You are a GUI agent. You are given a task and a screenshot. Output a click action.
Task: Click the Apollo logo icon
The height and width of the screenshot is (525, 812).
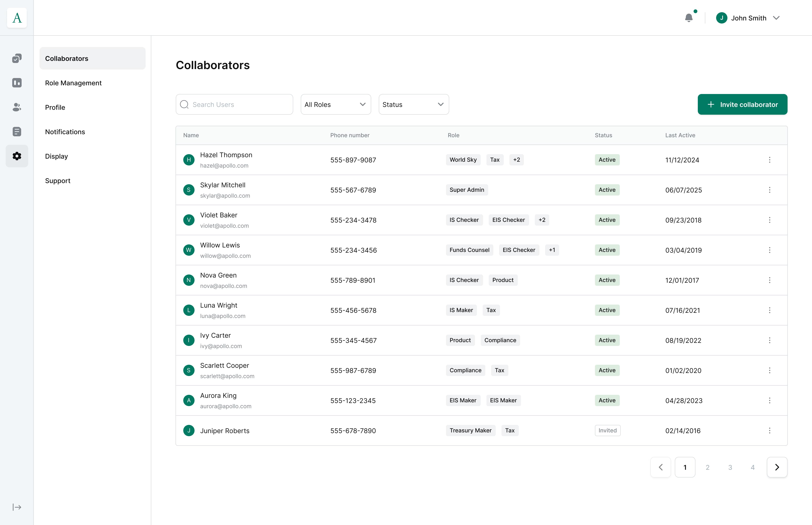(17, 18)
